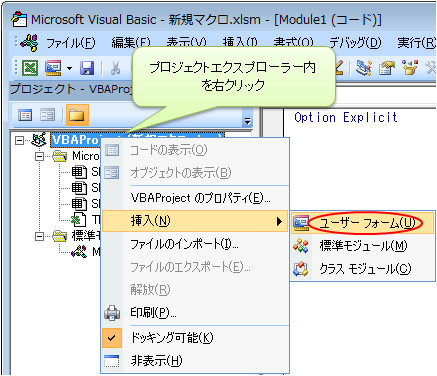Click the UserForm icon in submenu
The height and width of the screenshot is (376, 437).
click(x=301, y=223)
